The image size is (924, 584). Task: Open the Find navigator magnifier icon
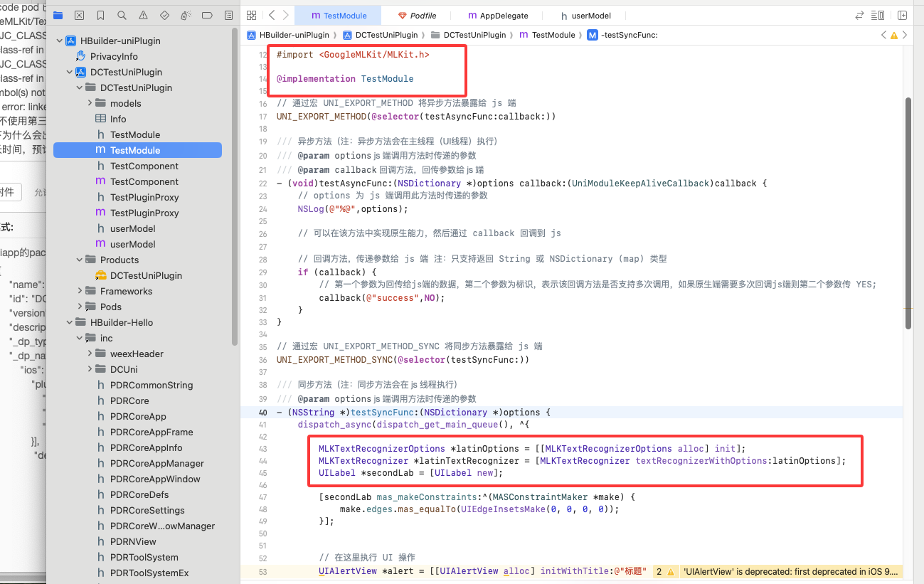pos(122,15)
